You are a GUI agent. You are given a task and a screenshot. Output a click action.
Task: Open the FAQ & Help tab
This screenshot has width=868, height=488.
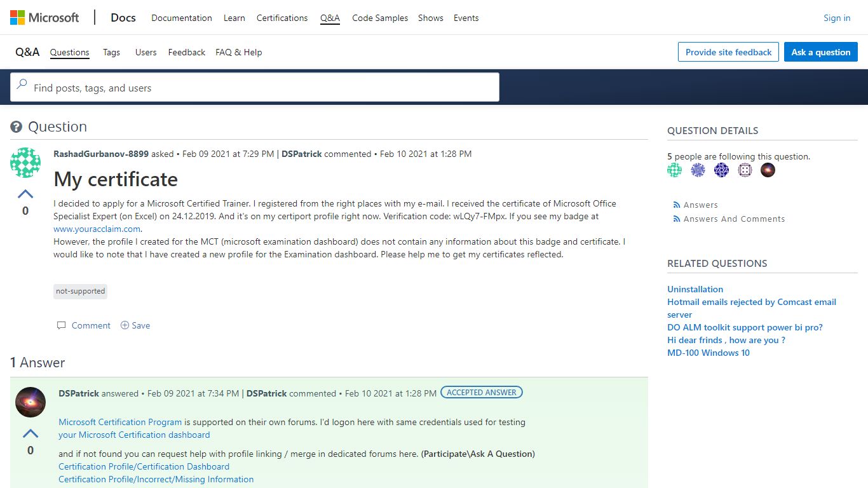pos(239,52)
